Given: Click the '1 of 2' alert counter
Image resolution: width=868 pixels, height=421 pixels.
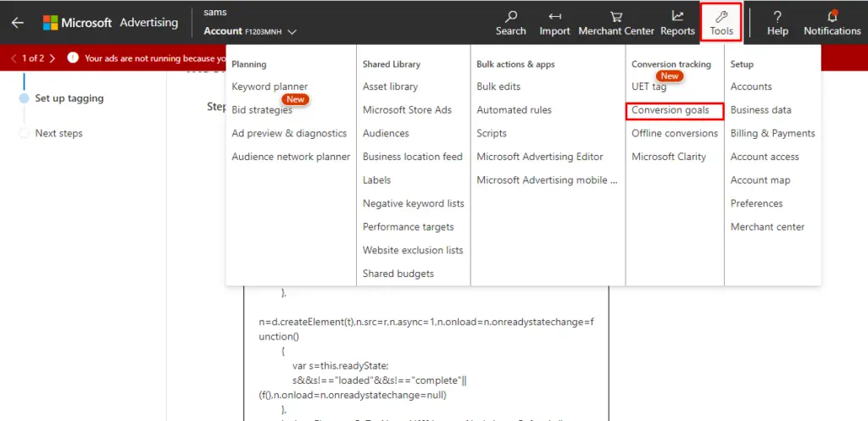Looking at the screenshot, I should (x=33, y=58).
